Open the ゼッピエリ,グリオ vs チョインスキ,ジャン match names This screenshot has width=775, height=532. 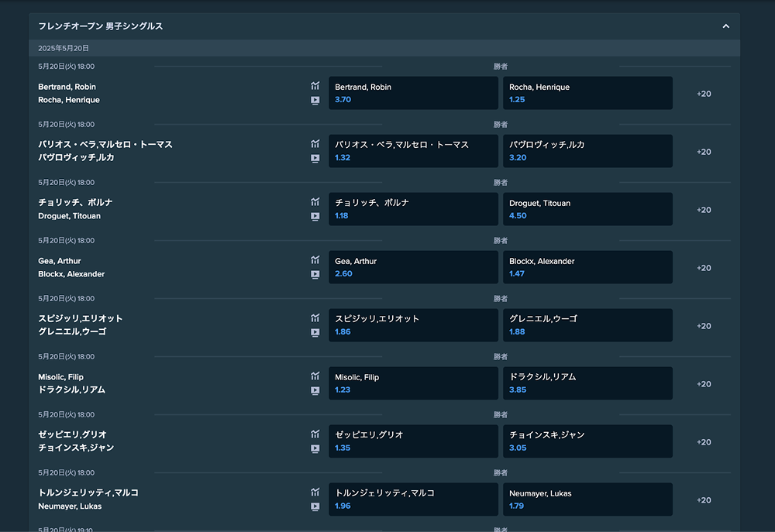pyautogui.click(x=76, y=441)
